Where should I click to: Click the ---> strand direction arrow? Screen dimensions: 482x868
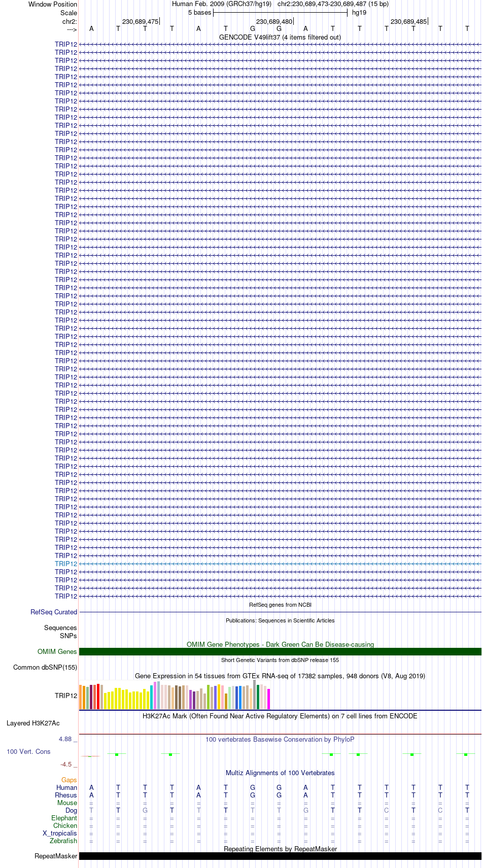72,29
